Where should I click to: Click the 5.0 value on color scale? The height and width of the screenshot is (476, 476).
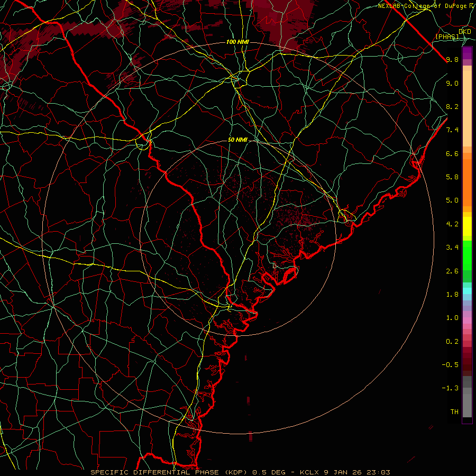pos(452,200)
